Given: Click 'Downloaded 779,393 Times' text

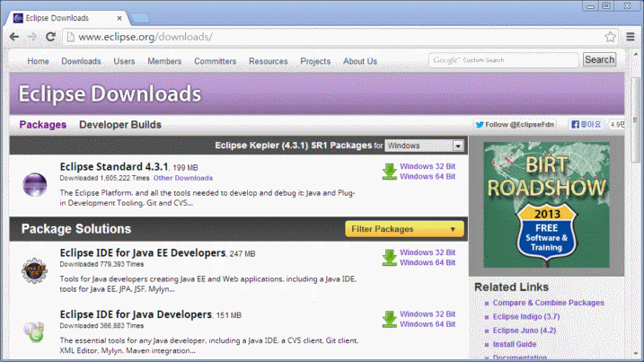Looking at the screenshot, I should 101,264.
